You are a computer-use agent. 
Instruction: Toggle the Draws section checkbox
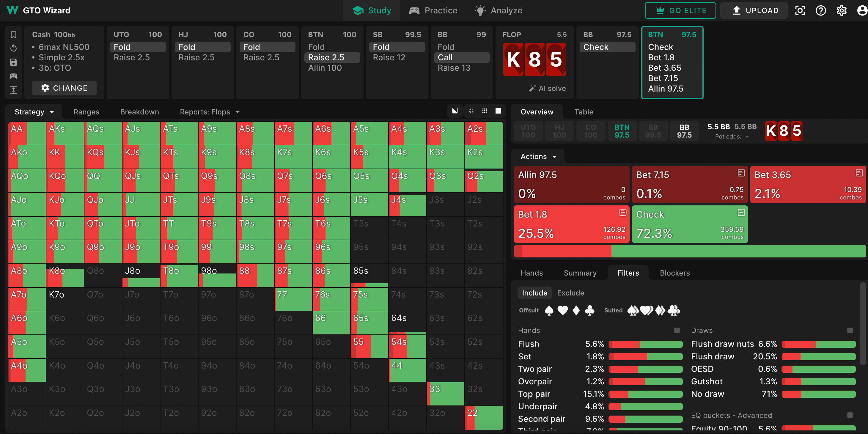point(850,330)
